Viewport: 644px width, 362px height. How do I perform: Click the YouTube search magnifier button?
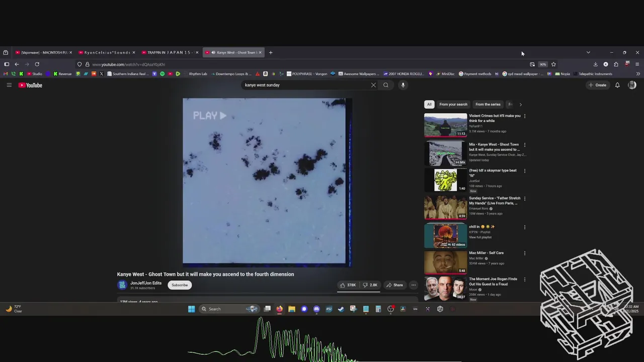pos(386,85)
